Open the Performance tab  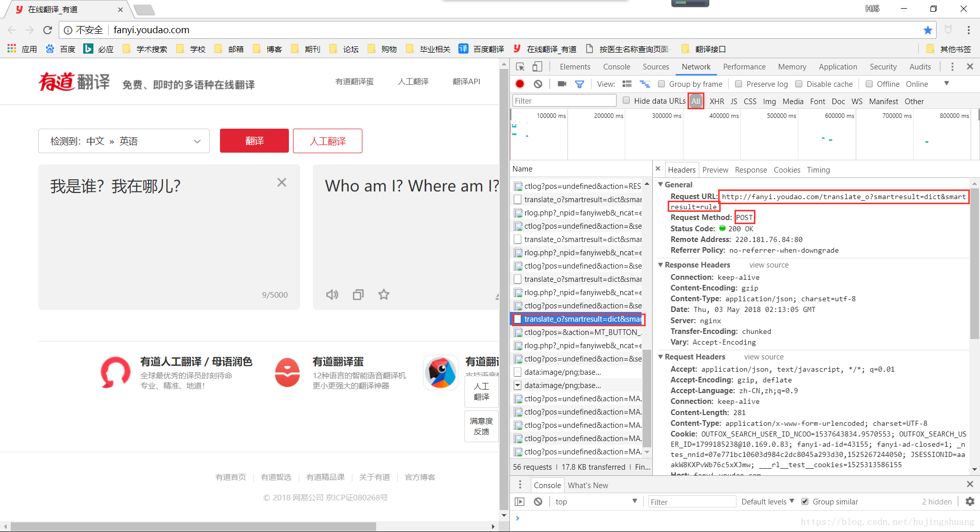click(744, 67)
